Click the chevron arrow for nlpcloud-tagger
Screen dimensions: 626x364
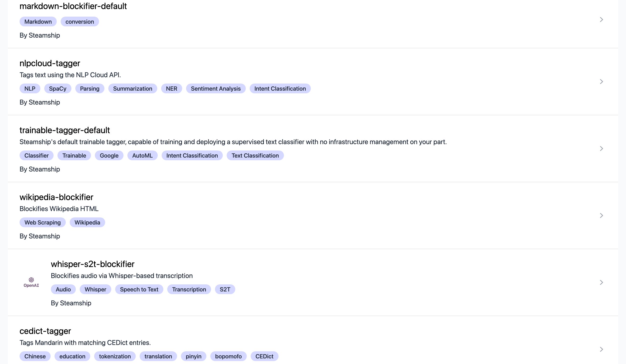click(601, 82)
